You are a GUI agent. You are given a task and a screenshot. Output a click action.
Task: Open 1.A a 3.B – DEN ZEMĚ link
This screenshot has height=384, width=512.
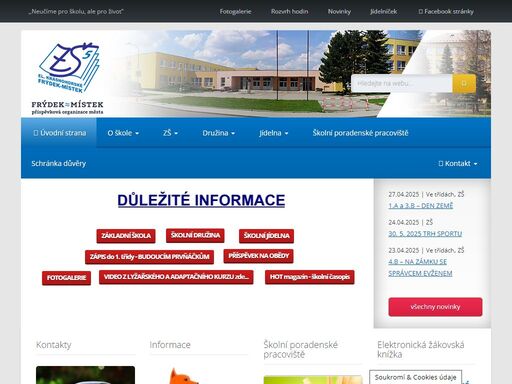click(x=421, y=206)
